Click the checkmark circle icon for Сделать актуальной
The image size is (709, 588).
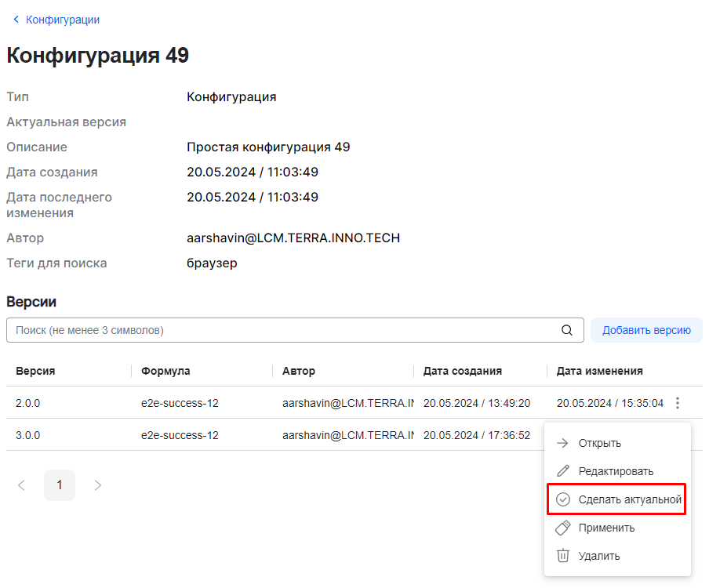[x=562, y=499]
